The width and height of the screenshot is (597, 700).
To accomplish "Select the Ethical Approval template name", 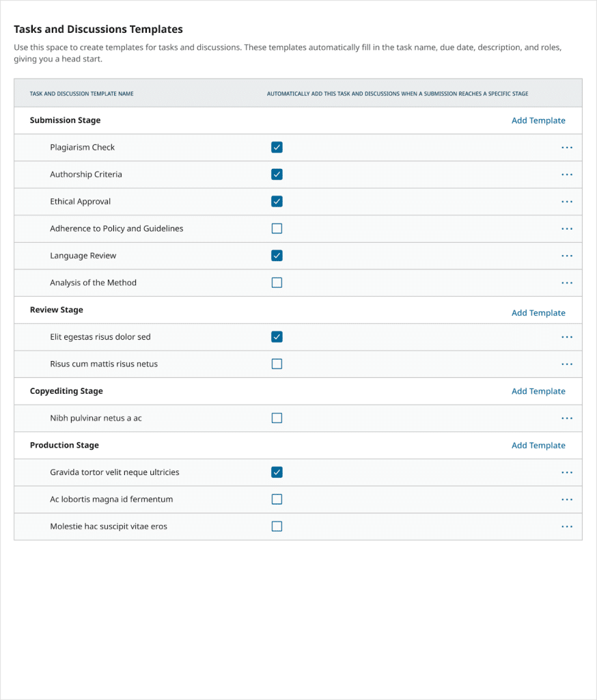I will click(x=80, y=202).
